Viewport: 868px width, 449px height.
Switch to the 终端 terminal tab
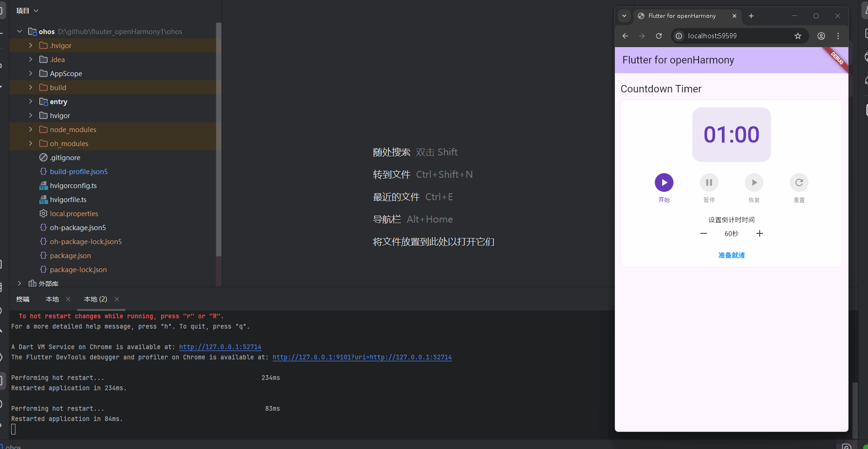(22, 299)
